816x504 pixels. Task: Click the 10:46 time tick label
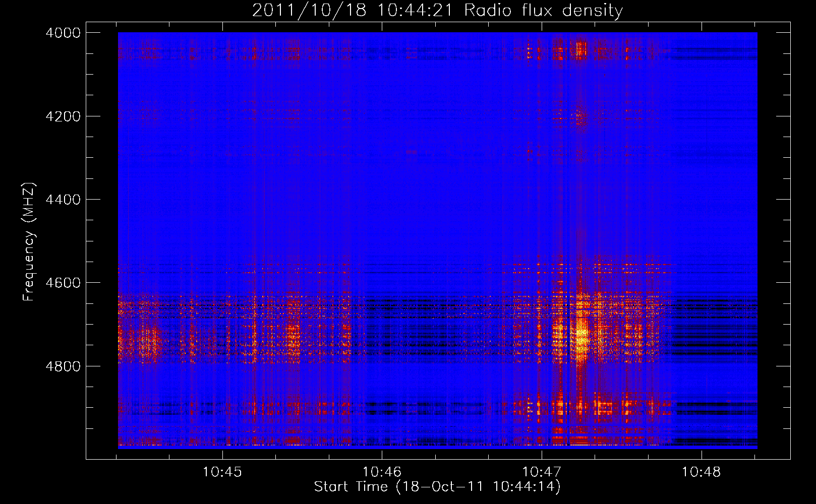pyautogui.click(x=382, y=472)
